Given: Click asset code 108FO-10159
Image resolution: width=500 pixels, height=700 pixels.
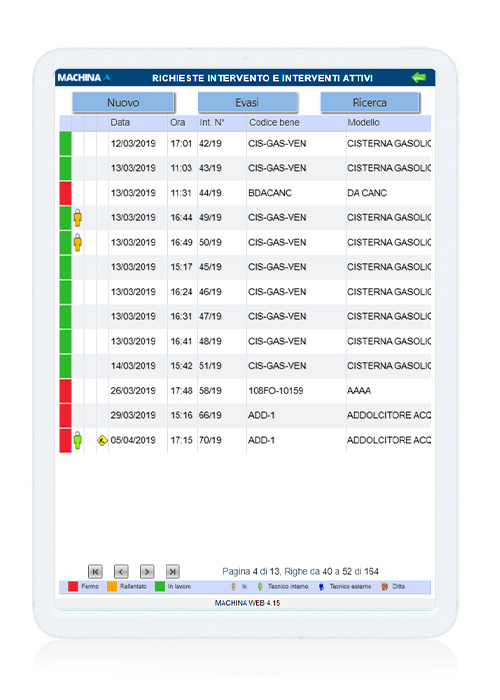Looking at the screenshot, I should pos(275,391).
